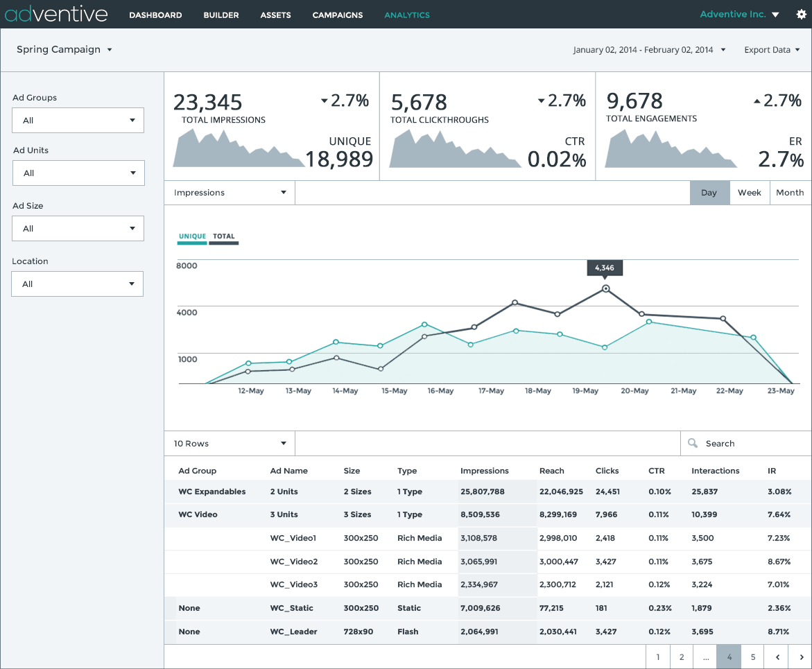Image resolution: width=812 pixels, height=669 pixels.
Task: Select the Month view button
Action: [x=791, y=193]
